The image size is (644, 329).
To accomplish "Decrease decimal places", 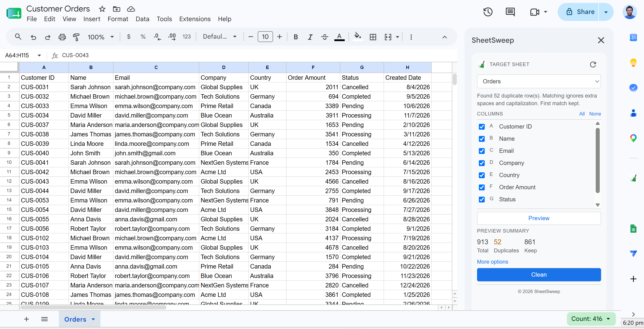I will pyautogui.click(x=157, y=37).
